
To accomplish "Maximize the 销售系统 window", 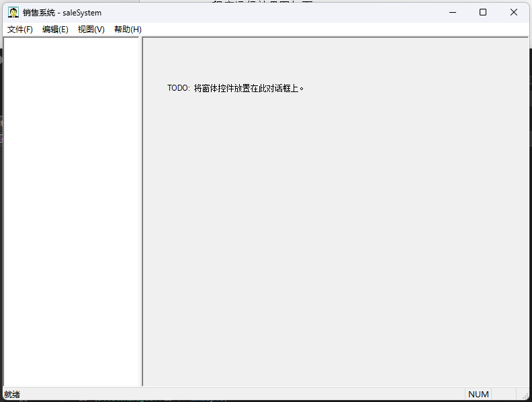I will (483, 13).
